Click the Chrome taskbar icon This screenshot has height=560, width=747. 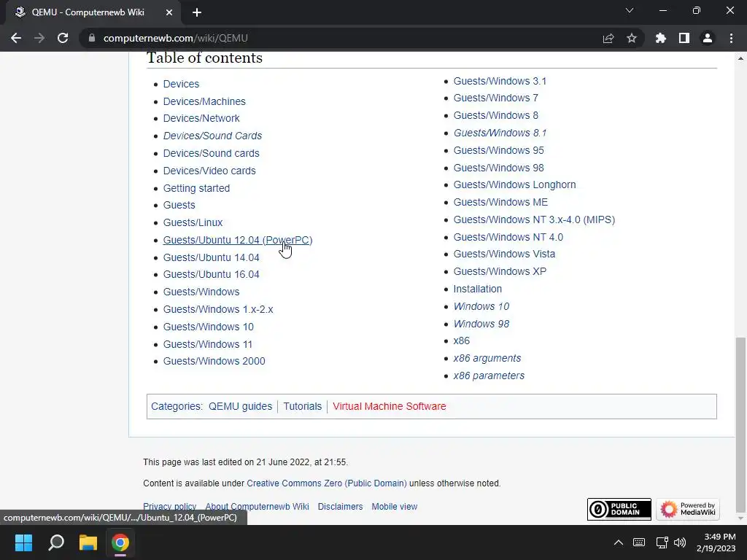pos(120,542)
